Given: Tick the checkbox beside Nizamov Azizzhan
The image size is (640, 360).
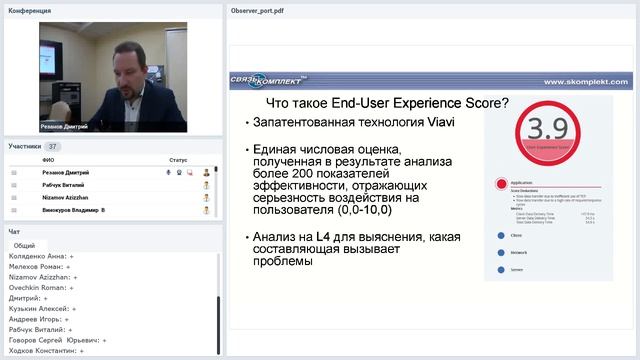Looking at the screenshot, I should 14,198.
